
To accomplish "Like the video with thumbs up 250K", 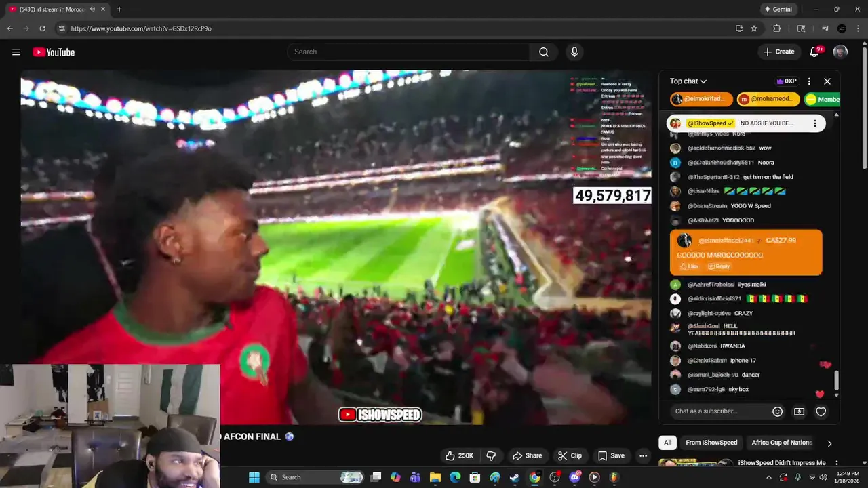I will point(460,455).
